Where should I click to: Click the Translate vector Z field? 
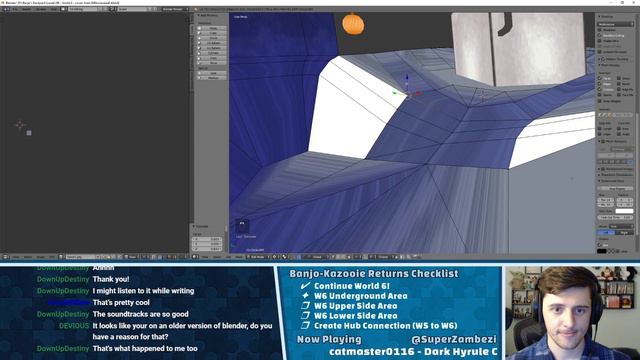coord(207,249)
